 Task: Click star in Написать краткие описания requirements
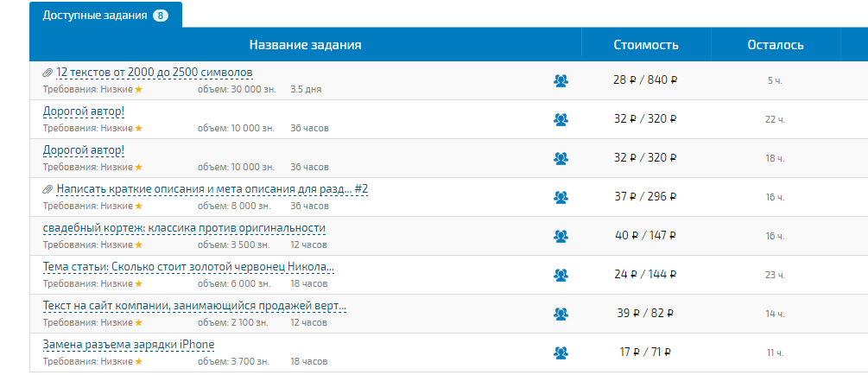[138, 206]
